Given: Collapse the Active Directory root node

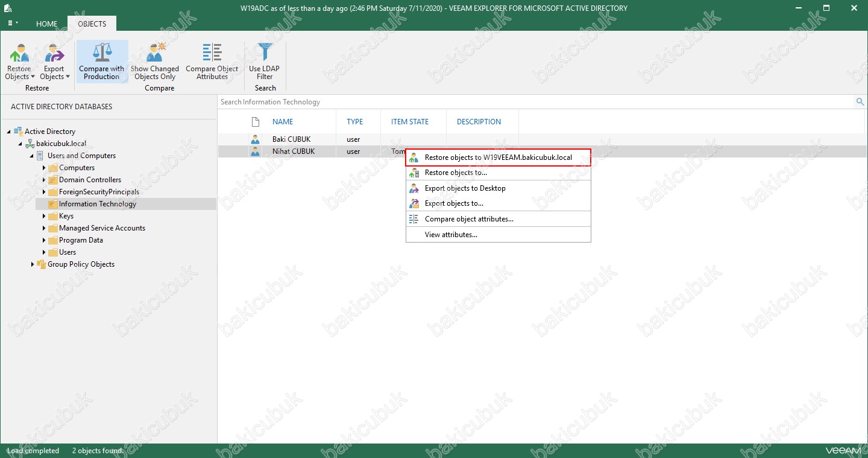Looking at the screenshot, I should coord(9,132).
